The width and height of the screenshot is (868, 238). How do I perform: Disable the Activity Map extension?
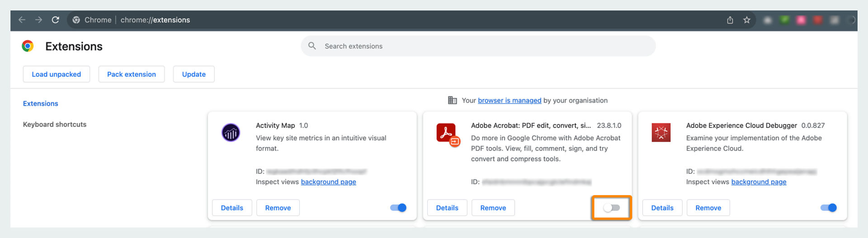[398, 208]
